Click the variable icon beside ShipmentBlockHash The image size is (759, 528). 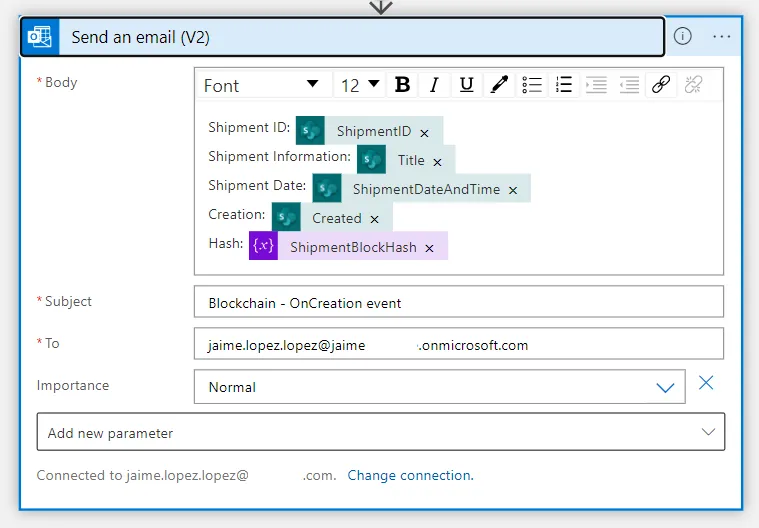point(263,246)
